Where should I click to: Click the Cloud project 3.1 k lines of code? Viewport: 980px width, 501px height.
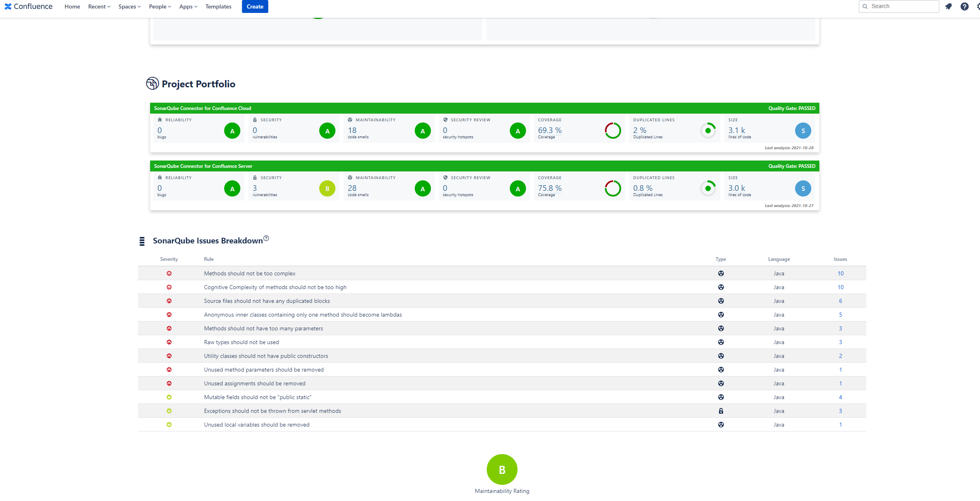[x=737, y=130]
